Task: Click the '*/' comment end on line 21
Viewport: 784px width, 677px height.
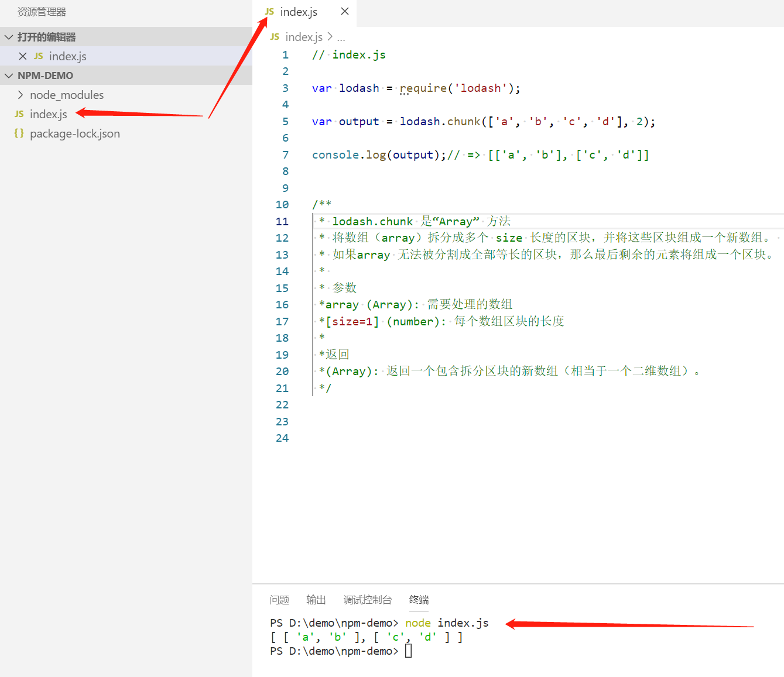Action: pyautogui.click(x=326, y=389)
